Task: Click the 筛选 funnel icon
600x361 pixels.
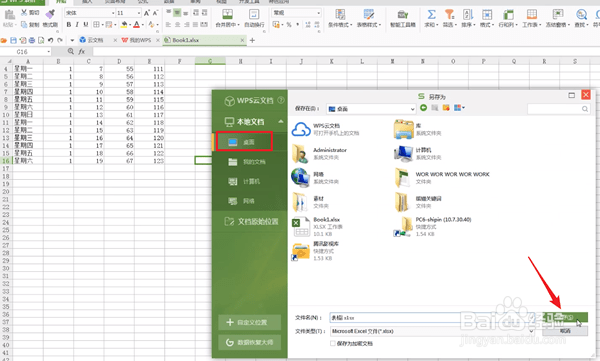Action: [x=449, y=15]
